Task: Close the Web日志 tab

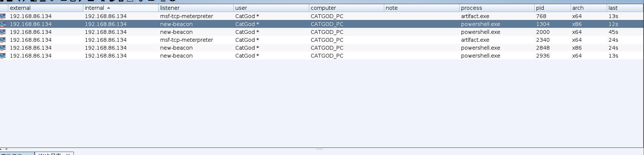Action: coord(68,154)
